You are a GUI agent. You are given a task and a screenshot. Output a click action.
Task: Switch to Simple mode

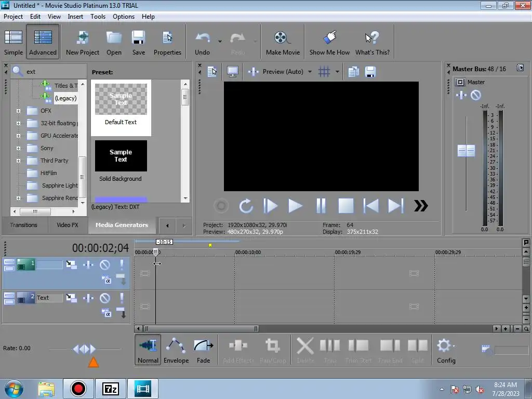[14, 43]
